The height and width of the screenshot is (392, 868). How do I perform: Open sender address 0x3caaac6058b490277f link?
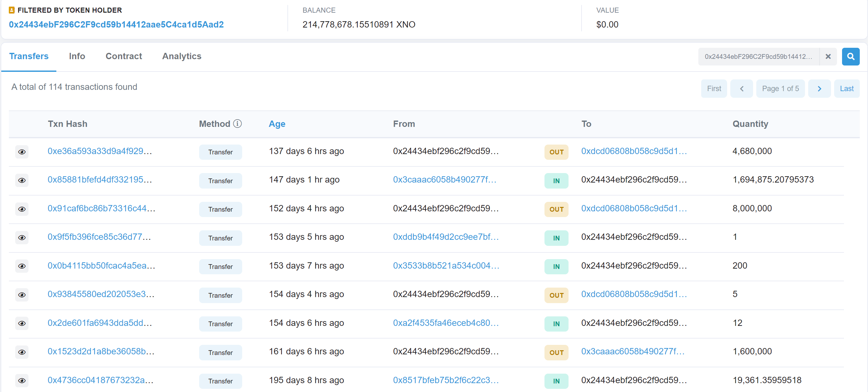point(444,180)
